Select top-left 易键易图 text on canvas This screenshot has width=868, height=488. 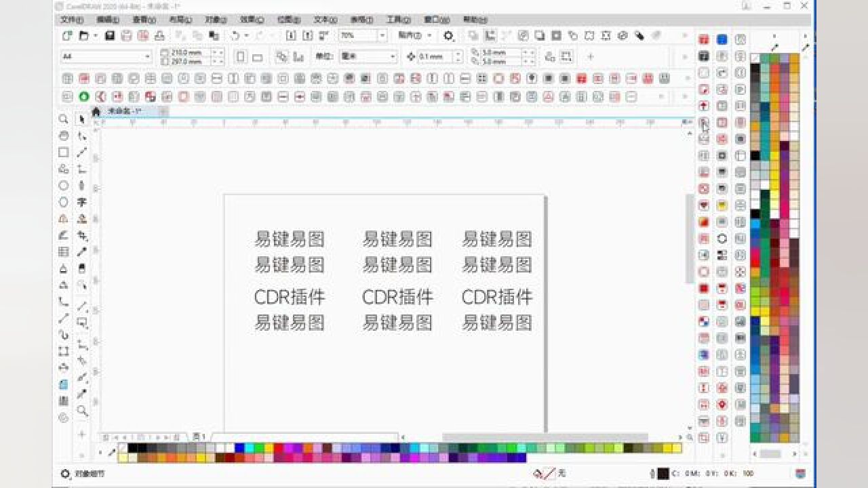click(290, 239)
